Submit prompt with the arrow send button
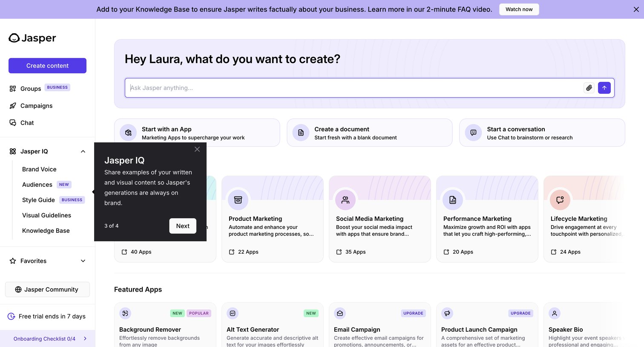The image size is (644, 347). pyautogui.click(x=604, y=88)
